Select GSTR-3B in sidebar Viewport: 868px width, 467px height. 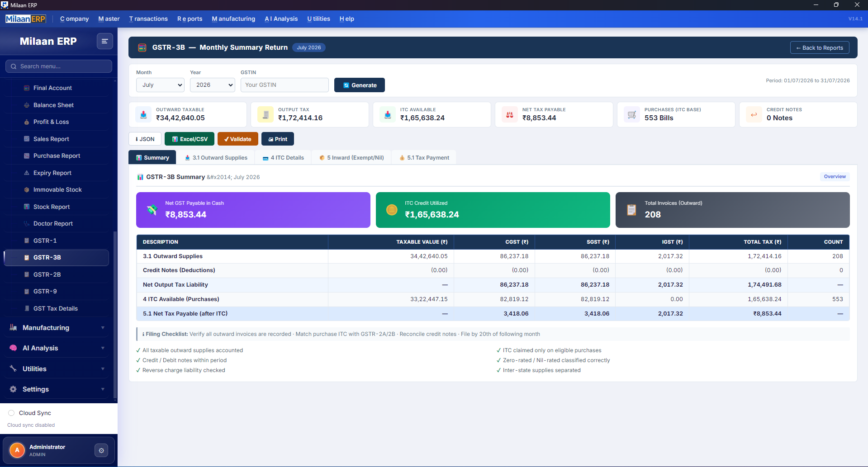coord(57,258)
